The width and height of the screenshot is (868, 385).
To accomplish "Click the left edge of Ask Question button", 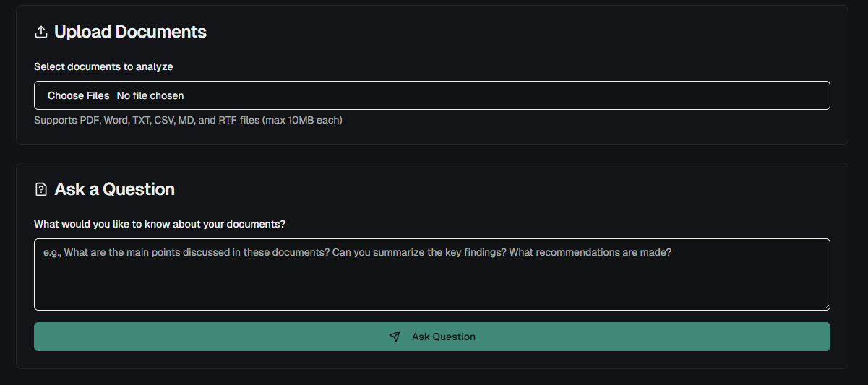I will (x=45, y=337).
